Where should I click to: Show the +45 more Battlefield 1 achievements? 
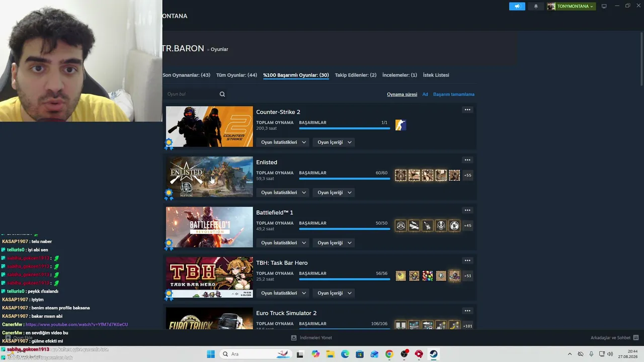click(x=468, y=225)
